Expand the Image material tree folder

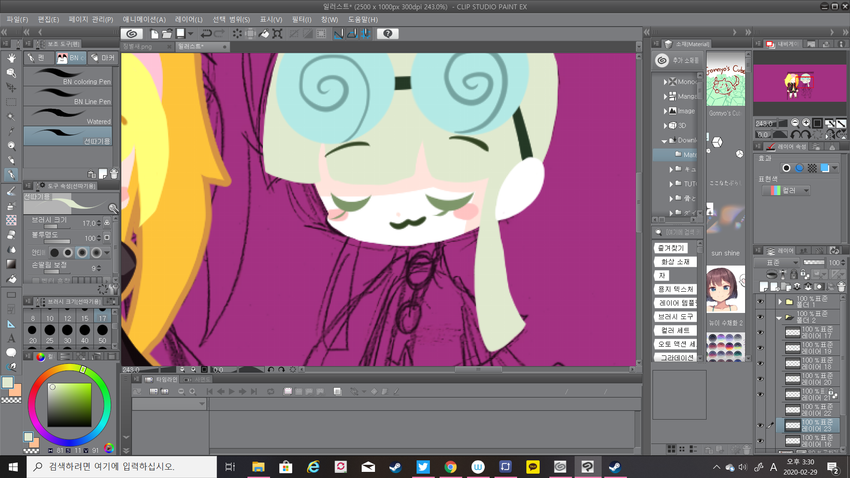coord(666,111)
